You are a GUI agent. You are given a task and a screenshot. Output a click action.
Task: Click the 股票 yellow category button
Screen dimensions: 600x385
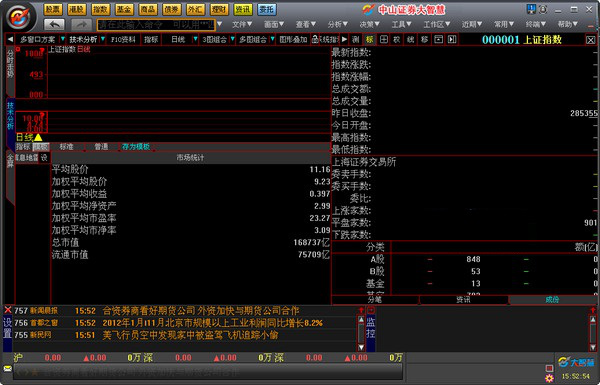[x=53, y=9]
